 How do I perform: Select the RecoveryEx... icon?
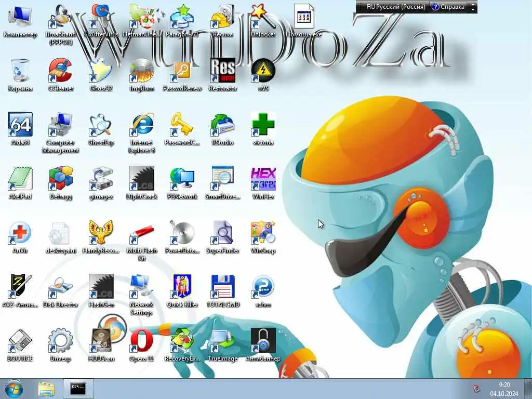182,345
